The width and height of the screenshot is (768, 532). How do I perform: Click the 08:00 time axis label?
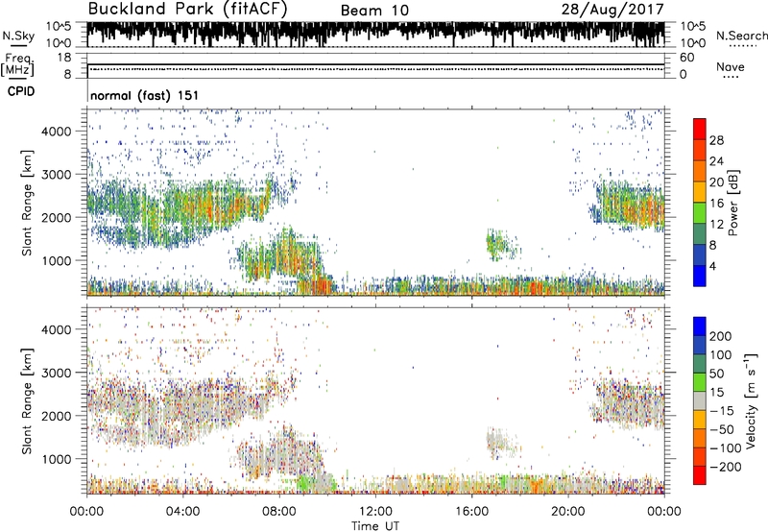279,512
